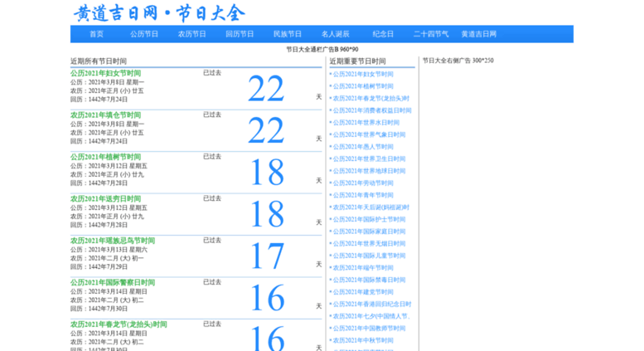Select the 纪念日 navigation item
The image size is (644, 351).
383,34
